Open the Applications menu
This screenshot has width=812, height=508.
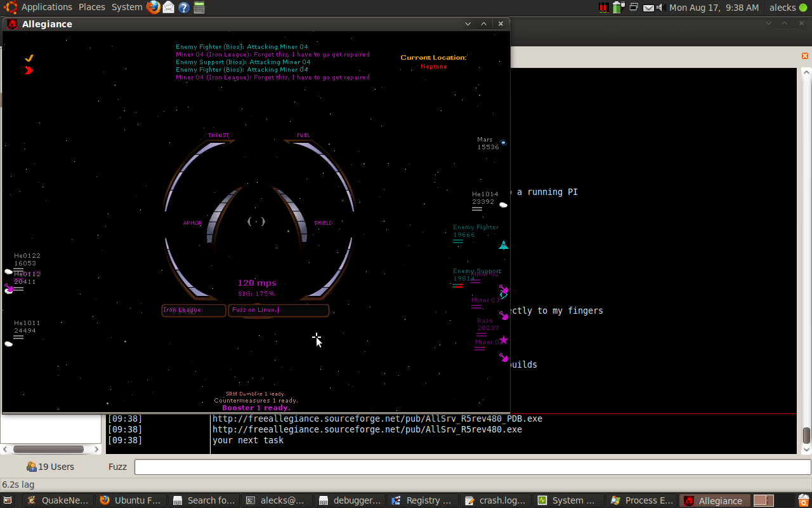point(46,8)
